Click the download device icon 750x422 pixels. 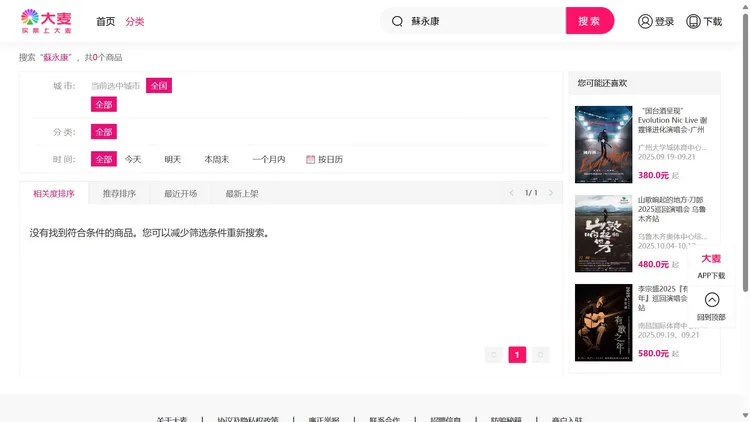(x=693, y=21)
